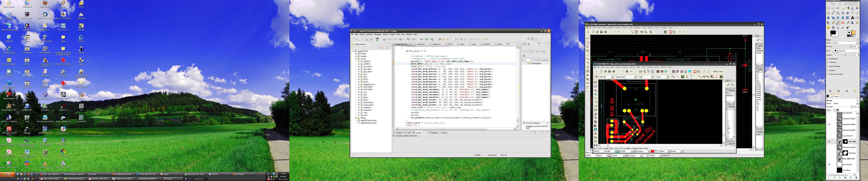This screenshot has height=181, width=868.
Task: Expand the Binaries node in Project Explorer
Action: tap(356, 54)
